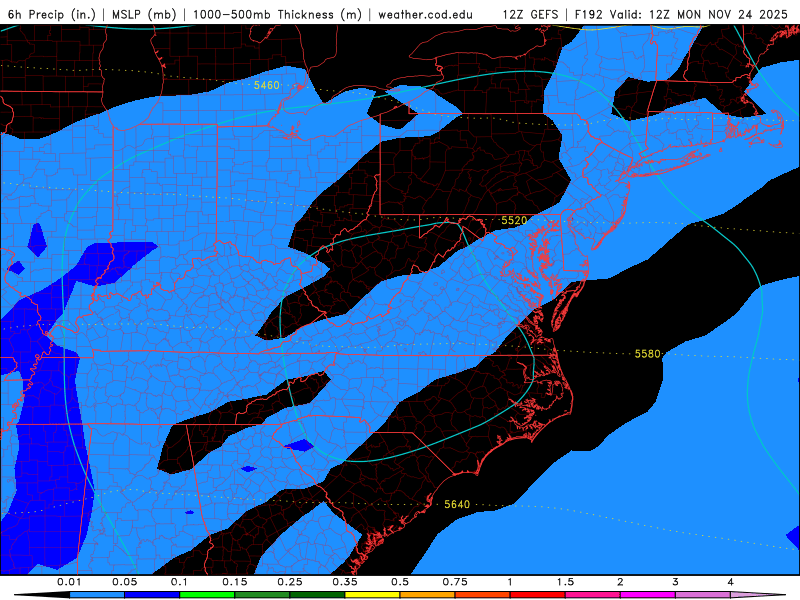The height and width of the screenshot is (600, 800).
Task: Click the 0.05 legend value
Action: pos(124,582)
